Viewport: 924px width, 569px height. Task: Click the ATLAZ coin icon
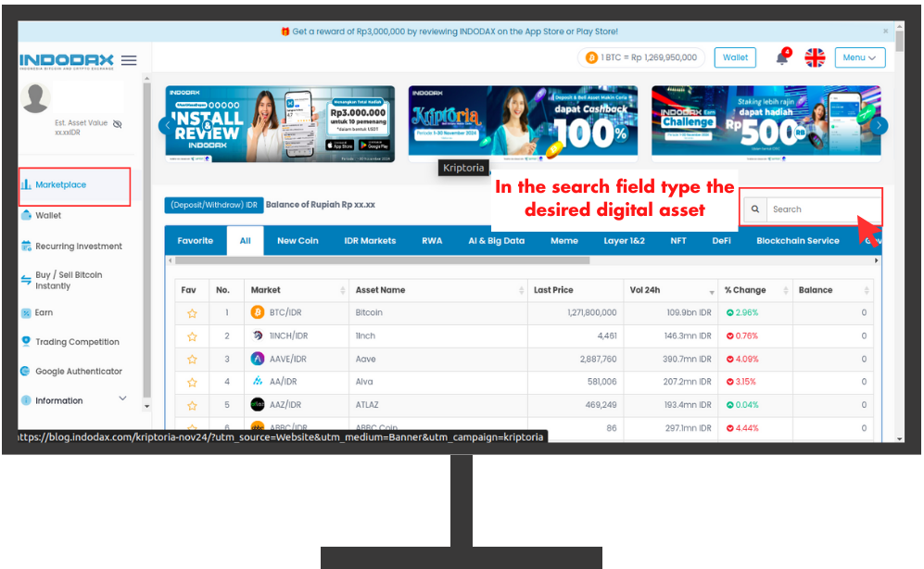[x=258, y=404]
